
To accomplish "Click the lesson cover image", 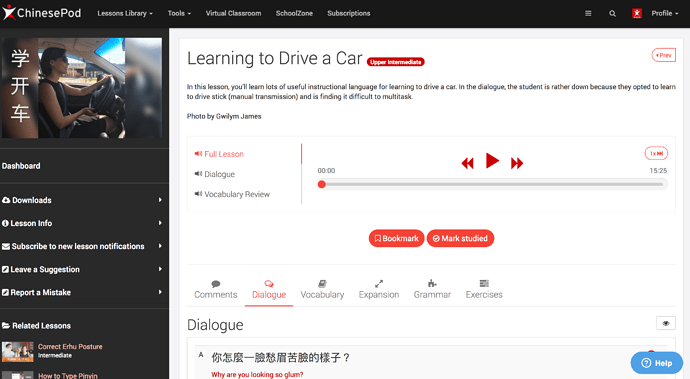I will pyautogui.click(x=82, y=88).
